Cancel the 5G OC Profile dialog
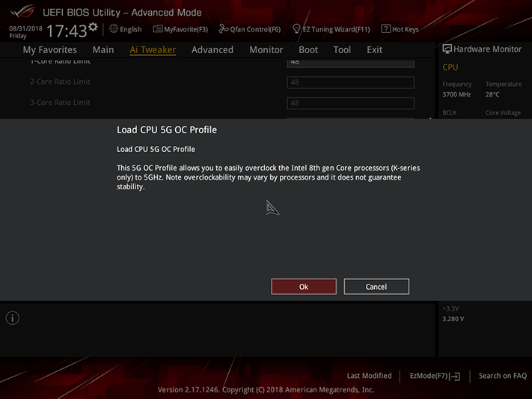This screenshot has height=399, width=532. (376, 287)
